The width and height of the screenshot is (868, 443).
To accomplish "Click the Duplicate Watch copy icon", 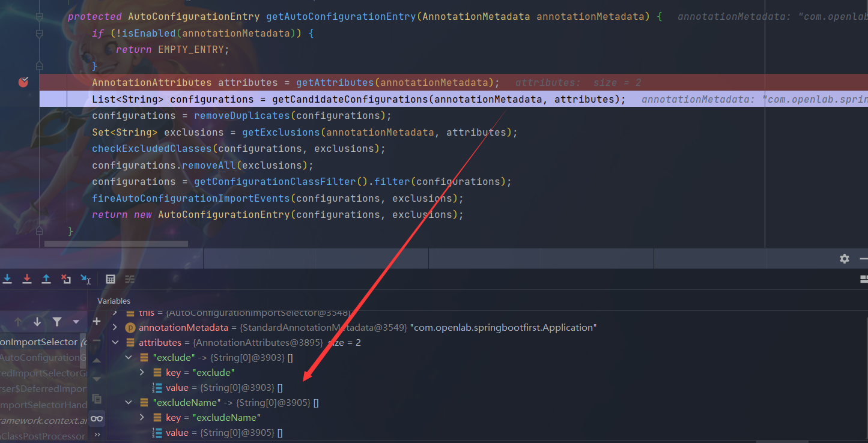I will pyautogui.click(x=97, y=399).
